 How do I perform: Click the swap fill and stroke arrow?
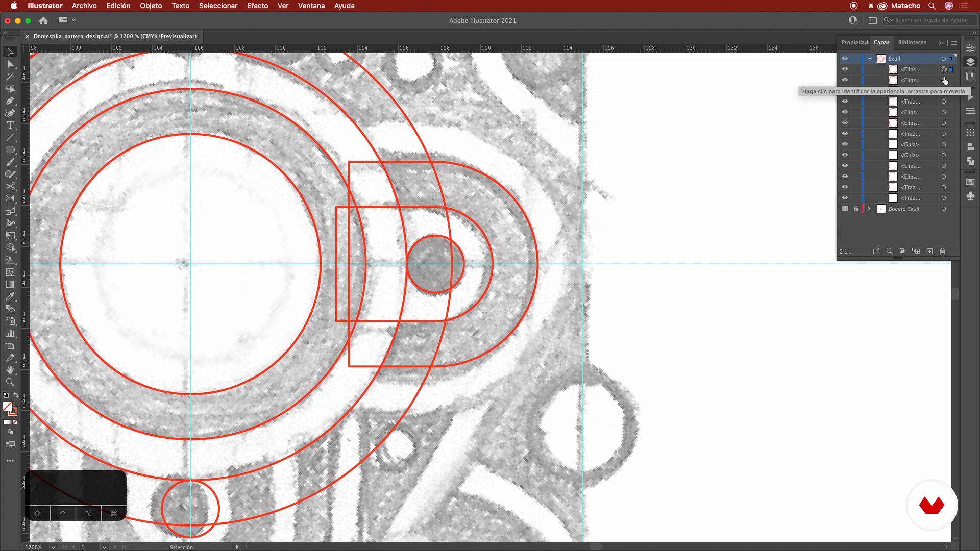click(16, 395)
